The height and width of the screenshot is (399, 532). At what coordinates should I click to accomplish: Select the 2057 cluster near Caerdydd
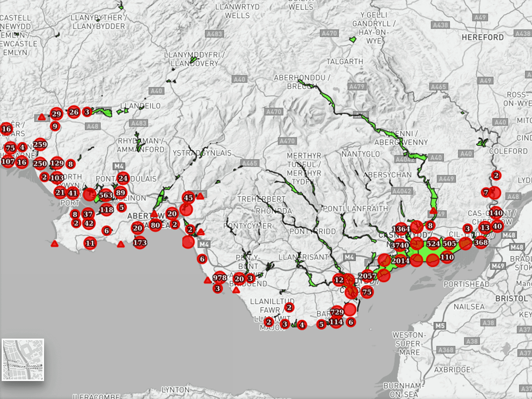click(368, 276)
